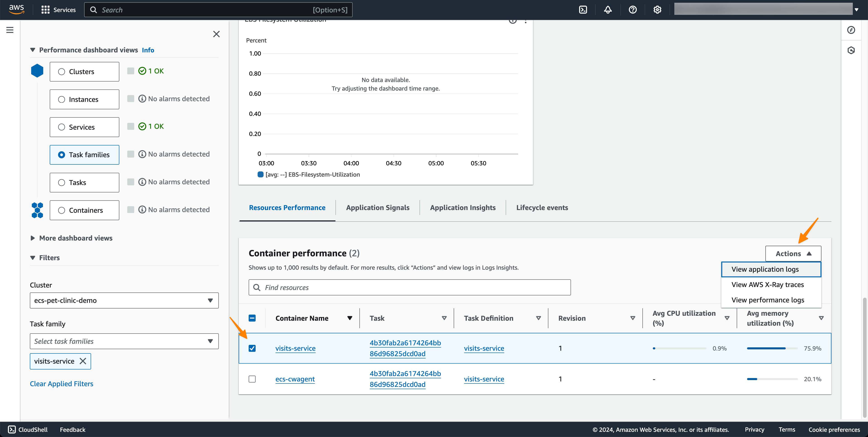Screen dimensions: 868x437
Task: Select the Clusters view radio button
Action: (62, 72)
